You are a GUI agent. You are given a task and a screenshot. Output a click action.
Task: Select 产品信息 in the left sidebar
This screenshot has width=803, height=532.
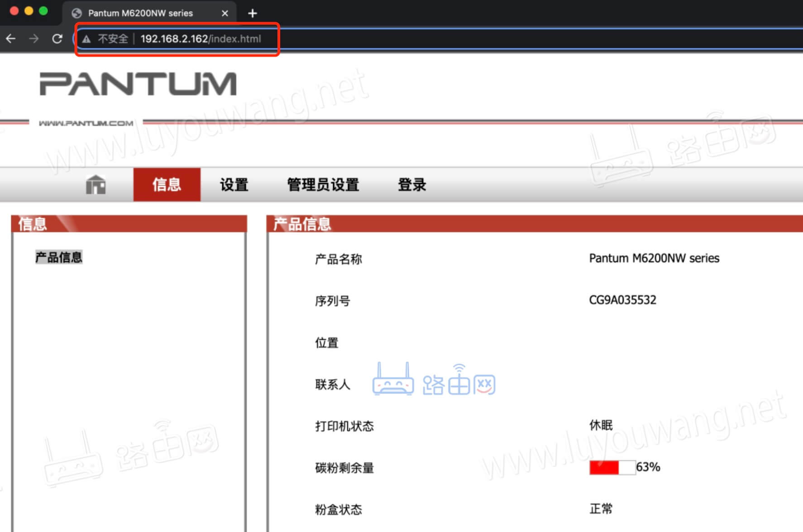(59, 257)
